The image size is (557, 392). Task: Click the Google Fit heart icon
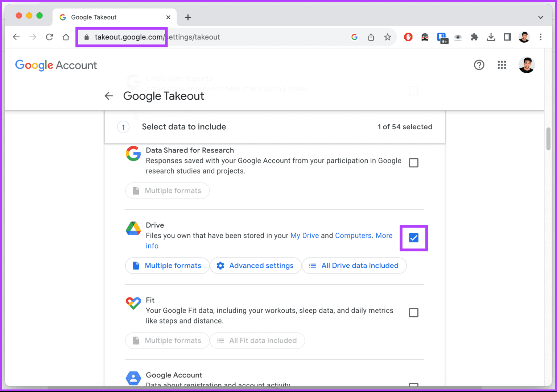point(133,303)
